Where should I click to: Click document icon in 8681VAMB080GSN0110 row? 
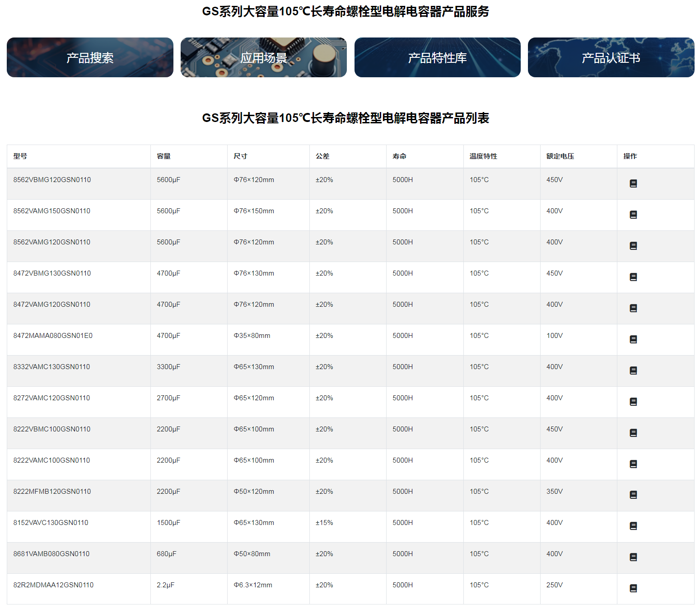633,557
